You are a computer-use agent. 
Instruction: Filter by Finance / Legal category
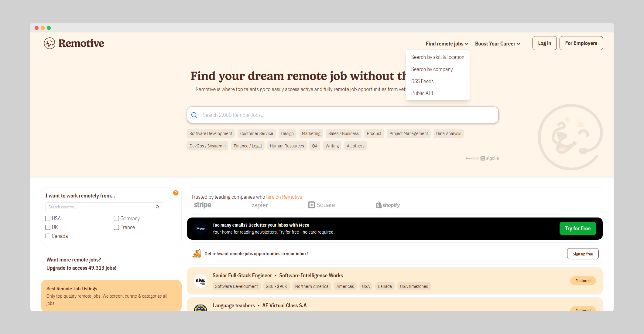coord(248,146)
